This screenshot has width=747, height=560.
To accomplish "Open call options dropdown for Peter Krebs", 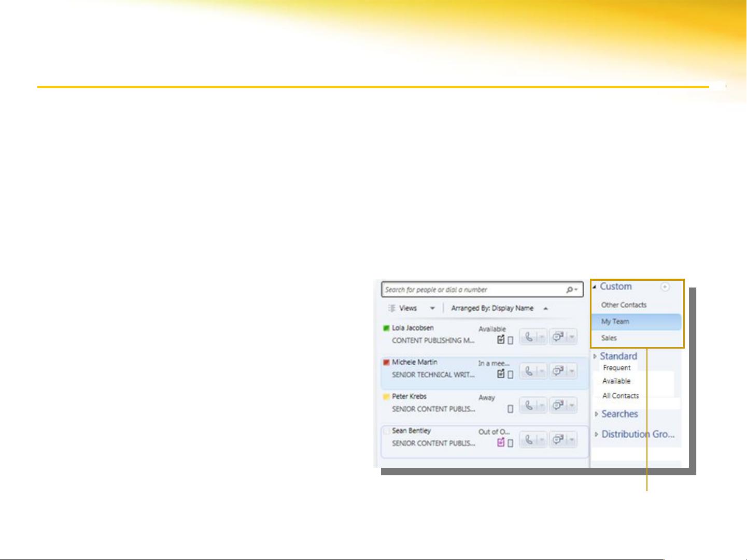I will [542, 406].
